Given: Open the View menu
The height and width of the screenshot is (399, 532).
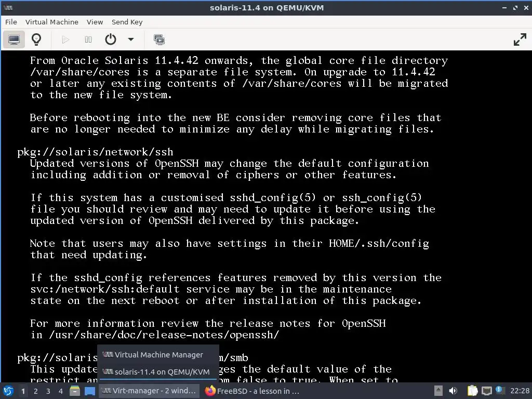Looking at the screenshot, I should pyautogui.click(x=95, y=22).
